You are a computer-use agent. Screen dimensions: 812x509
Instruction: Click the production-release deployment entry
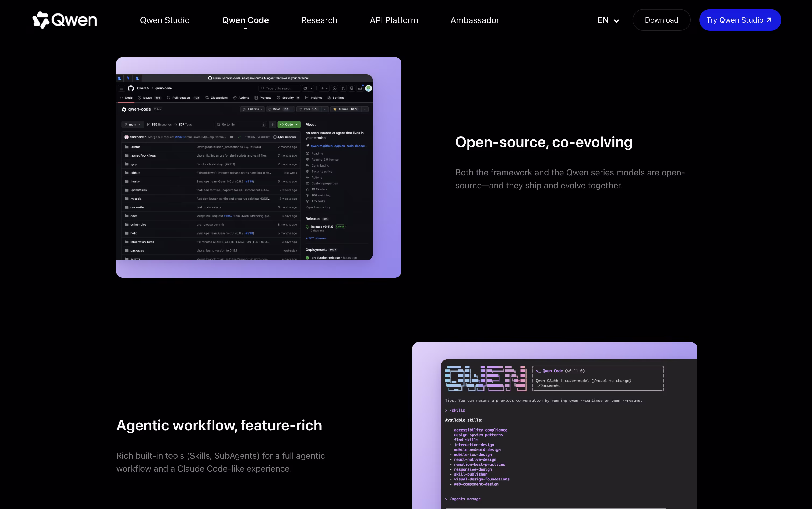pyautogui.click(x=331, y=258)
